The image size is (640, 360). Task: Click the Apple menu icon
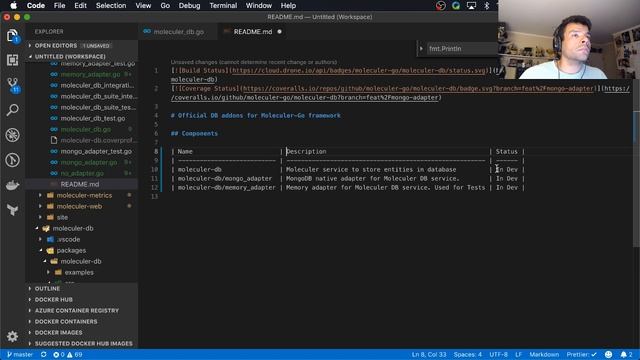[x=13, y=5]
